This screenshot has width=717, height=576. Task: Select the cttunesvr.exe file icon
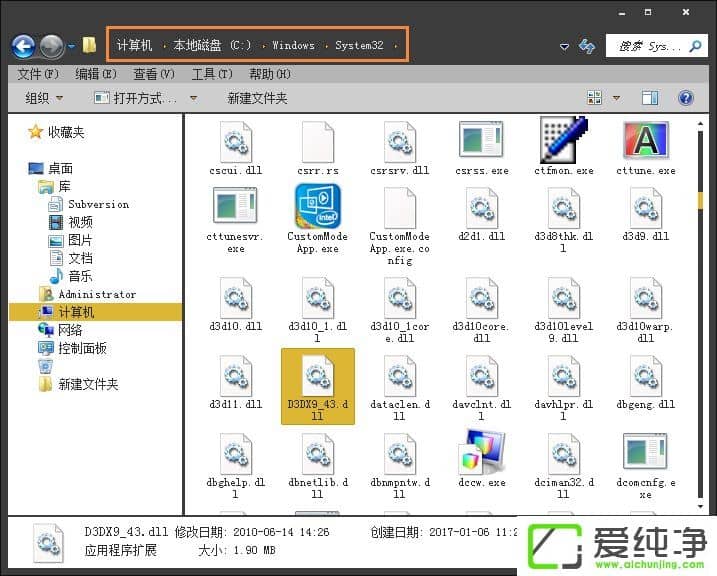[235, 205]
